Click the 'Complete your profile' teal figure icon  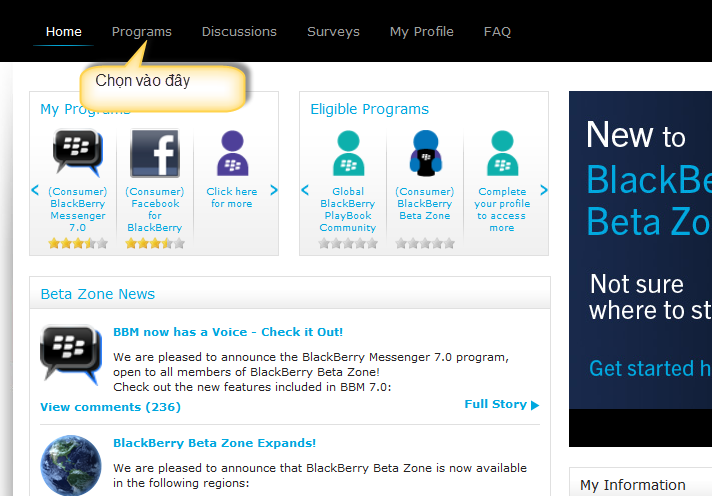click(502, 153)
